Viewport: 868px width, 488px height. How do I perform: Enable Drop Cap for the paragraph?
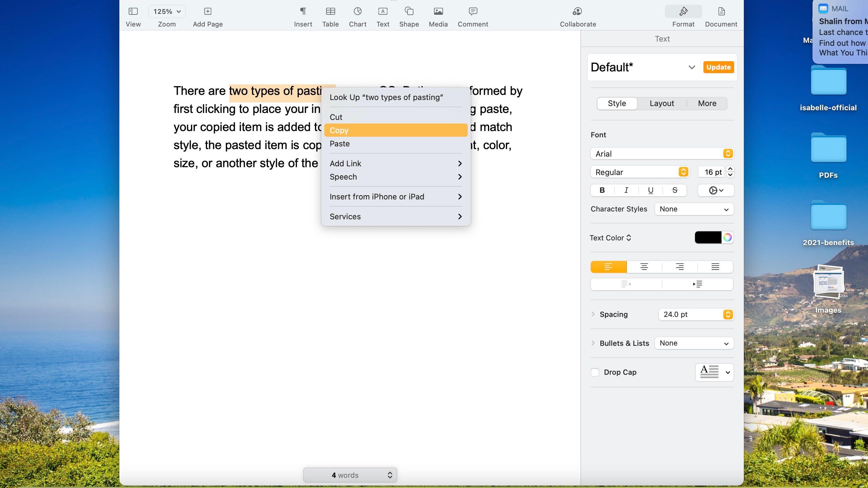point(595,372)
